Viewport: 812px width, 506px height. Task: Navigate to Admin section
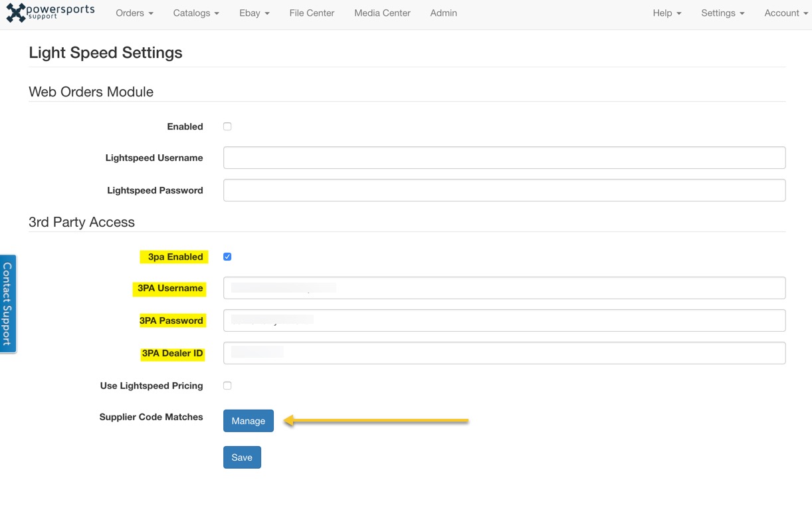click(x=443, y=13)
